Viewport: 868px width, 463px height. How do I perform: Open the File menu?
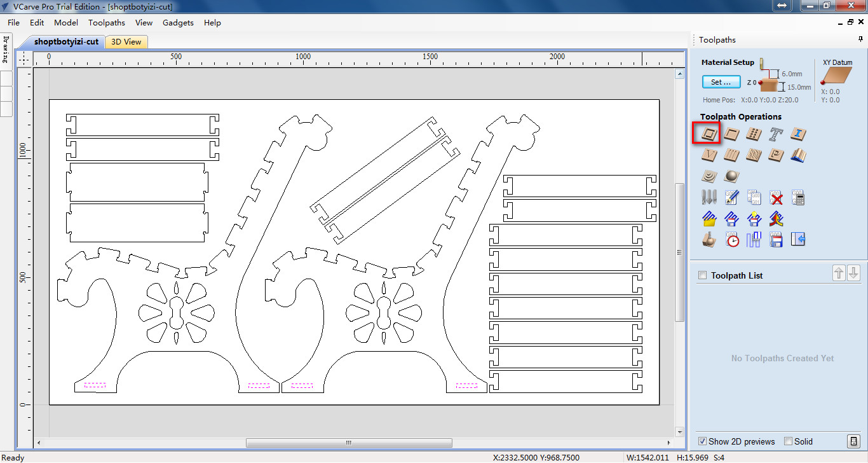point(13,23)
